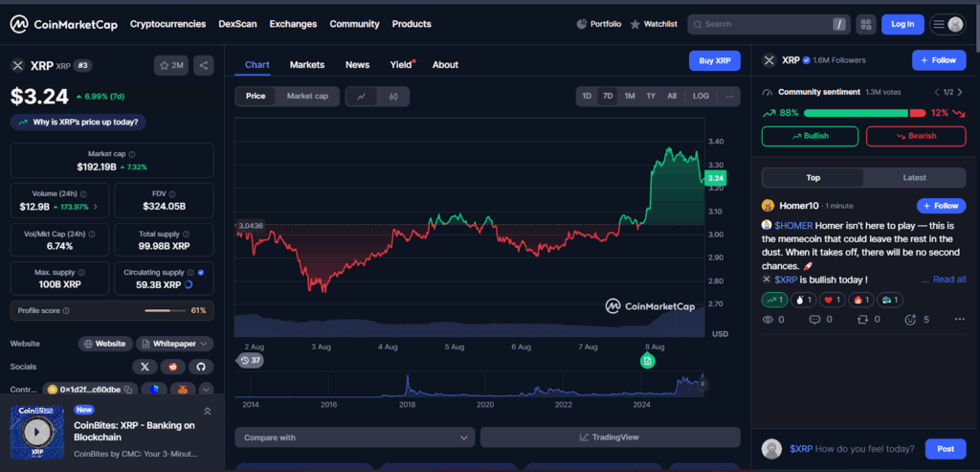Screen dimensions: 980x472
Task: Select the Market cap toggle
Action: pyautogui.click(x=307, y=97)
